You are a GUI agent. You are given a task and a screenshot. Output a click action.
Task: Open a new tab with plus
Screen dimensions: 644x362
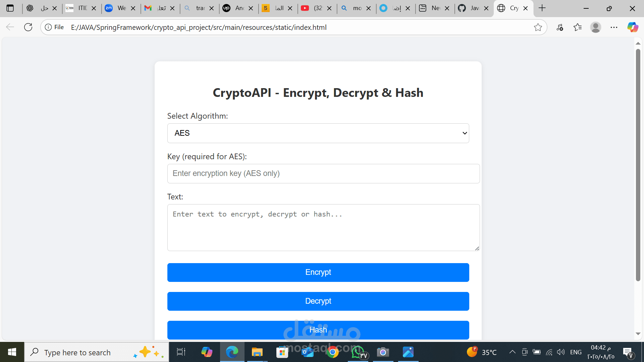click(x=542, y=8)
